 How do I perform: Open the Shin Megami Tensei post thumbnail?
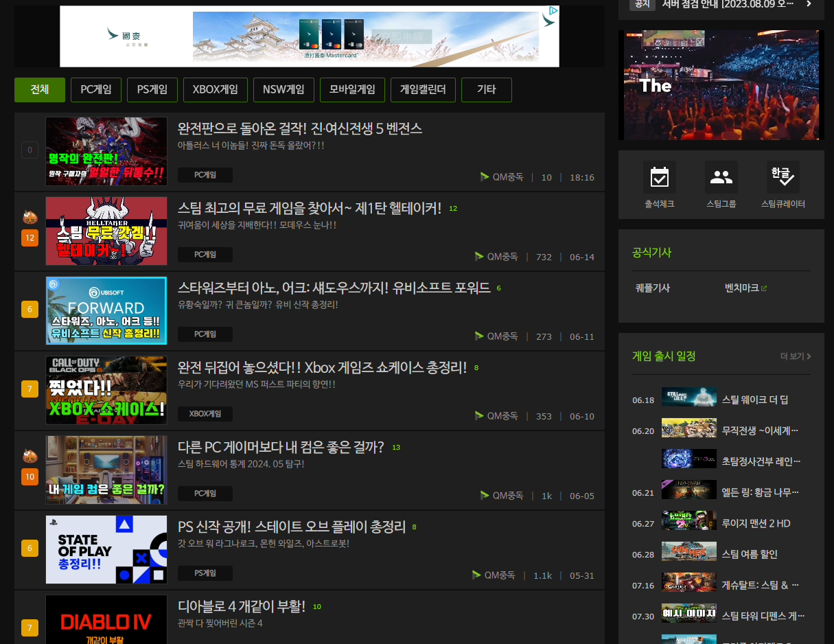click(x=106, y=151)
